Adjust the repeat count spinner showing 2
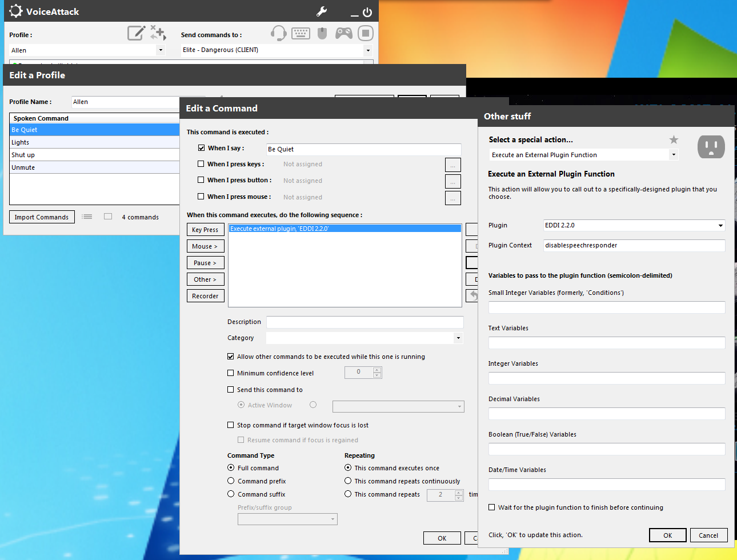 click(459, 495)
